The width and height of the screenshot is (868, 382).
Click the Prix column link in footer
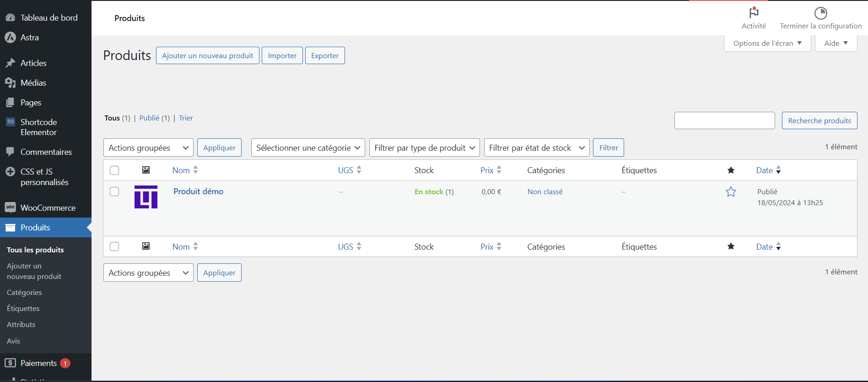coord(487,246)
